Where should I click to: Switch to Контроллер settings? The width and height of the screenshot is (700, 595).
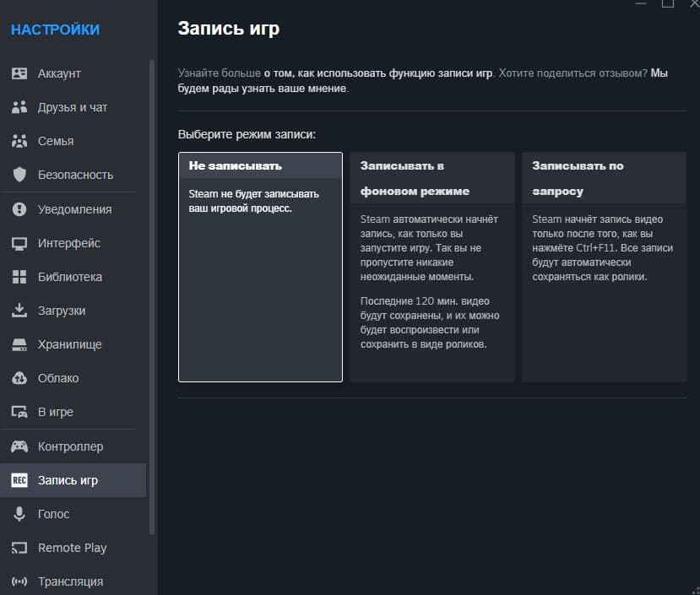(73, 446)
